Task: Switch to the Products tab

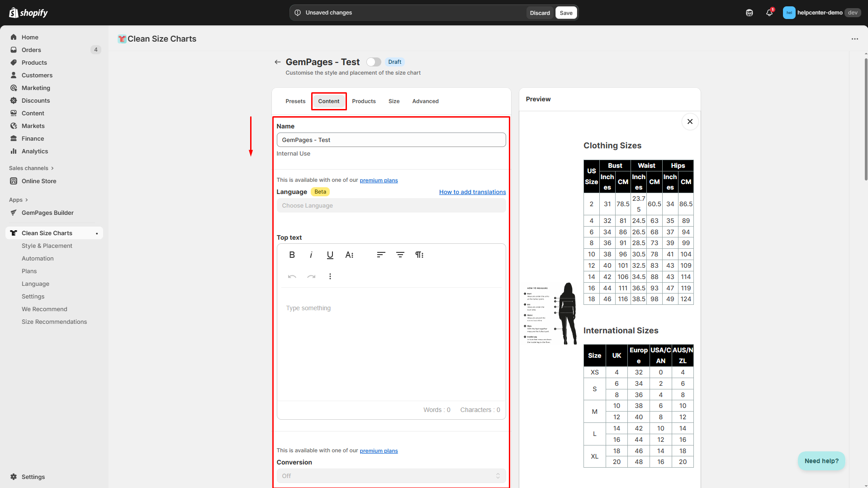Action: [364, 101]
